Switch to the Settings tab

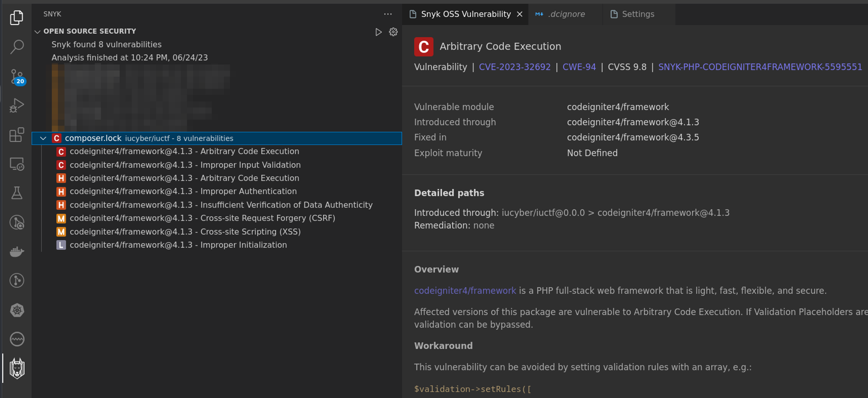[638, 14]
